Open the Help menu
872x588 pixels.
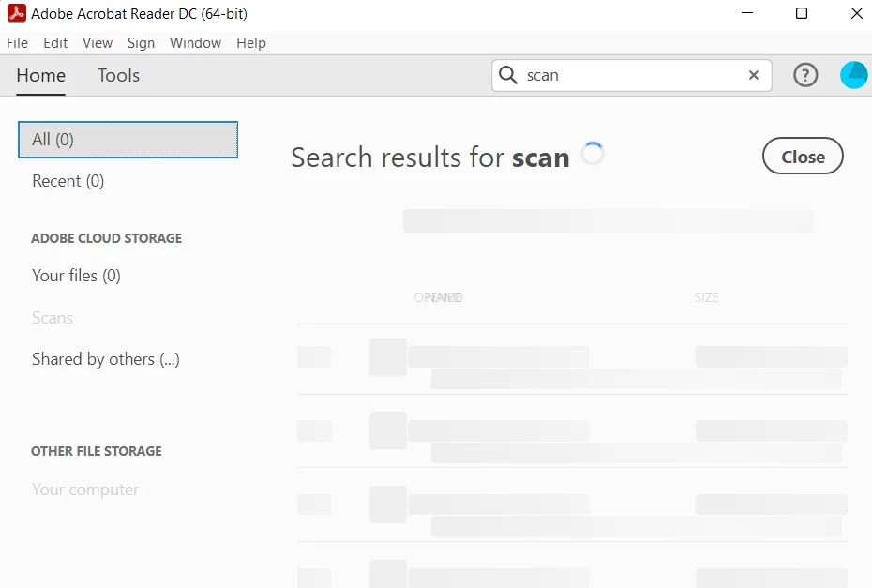click(251, 43)
